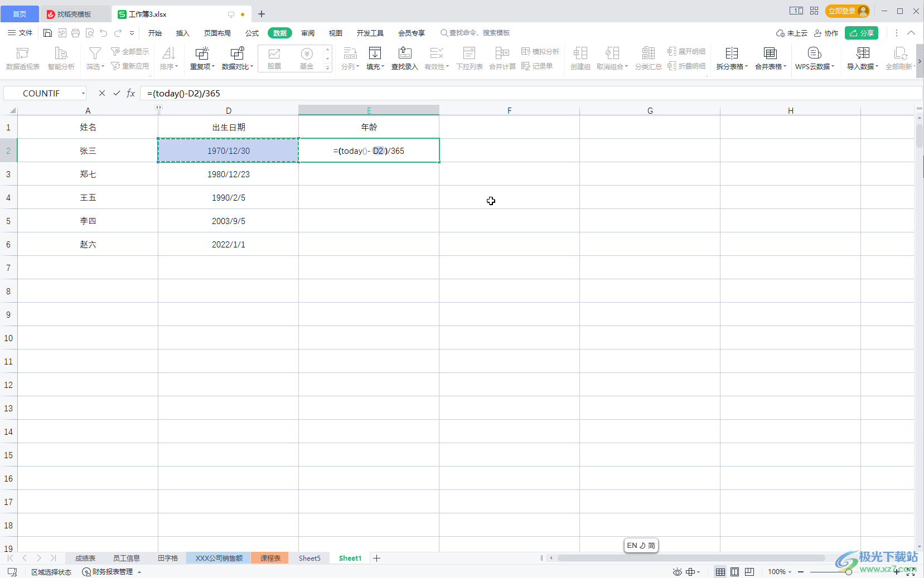Switch to the Review (审阅) ribbon tab
Viewport: 924px width, 578px height.
(308, 33)
